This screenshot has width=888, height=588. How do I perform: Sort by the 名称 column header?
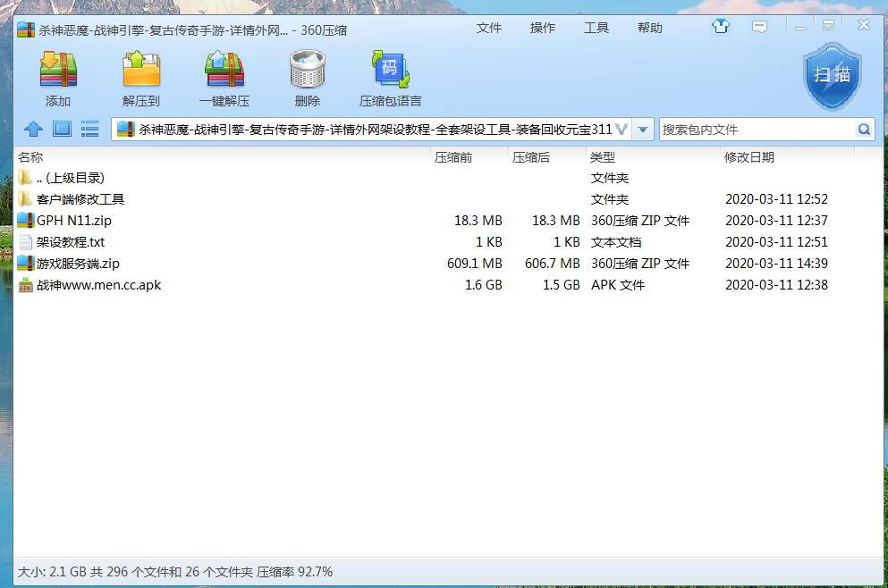30,157
